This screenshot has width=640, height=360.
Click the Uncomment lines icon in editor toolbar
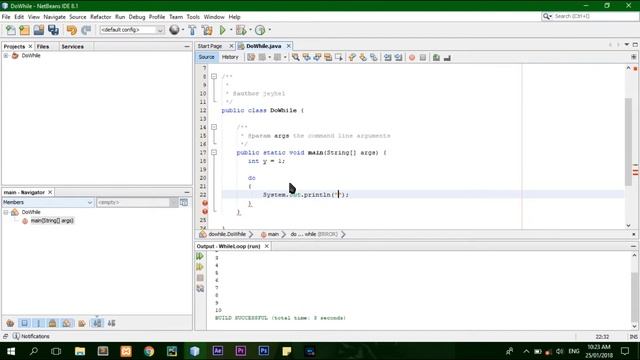coord(447,58)
